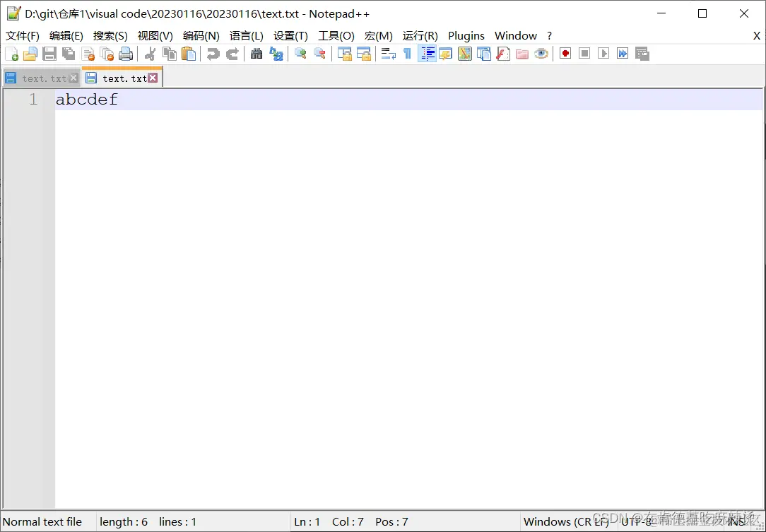Select the active text.txt tab
The width and height of the screenshot is (766, 532).
[x=122, y=78]
